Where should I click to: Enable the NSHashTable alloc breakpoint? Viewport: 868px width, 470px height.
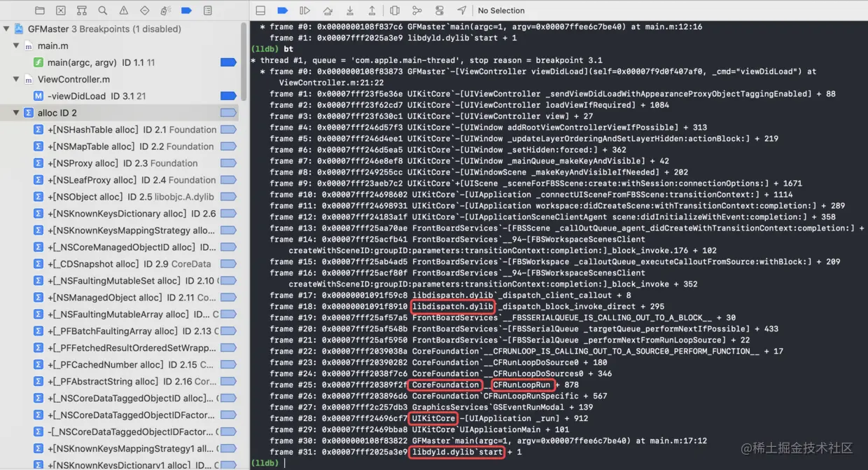pos(228,130)
